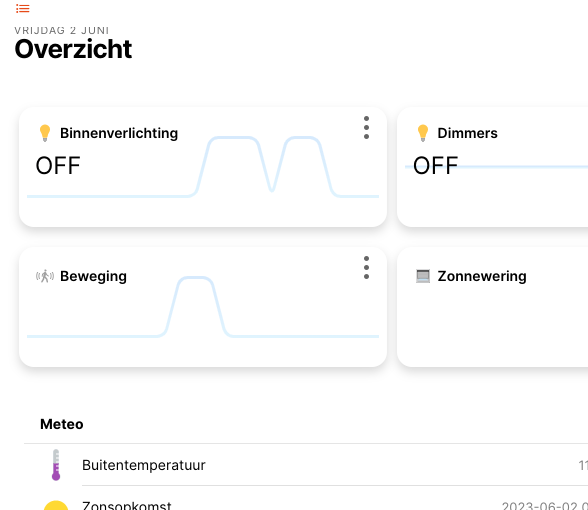This screenshot has width=588, height=510.
Task: Click the Binnenverlichting history graph
Action: coord(203,167)
